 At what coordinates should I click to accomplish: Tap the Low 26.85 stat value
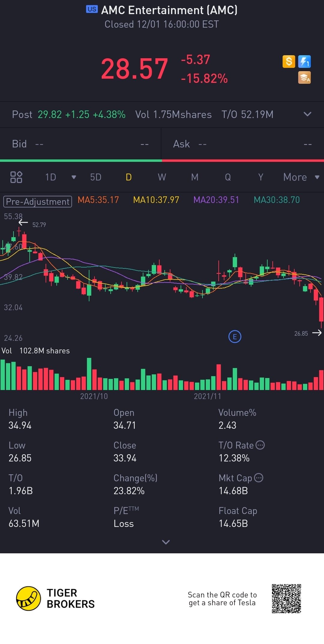(20, 458)
